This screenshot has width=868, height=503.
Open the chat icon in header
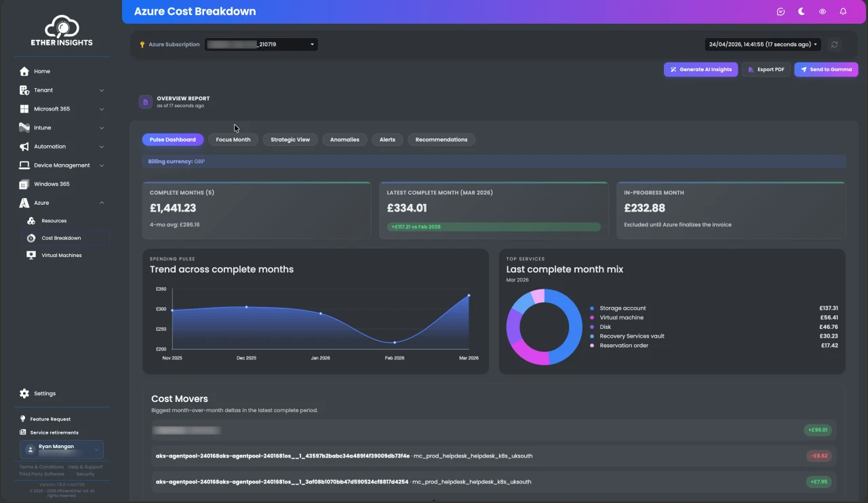pyautogui.click(x=781, y=12)
